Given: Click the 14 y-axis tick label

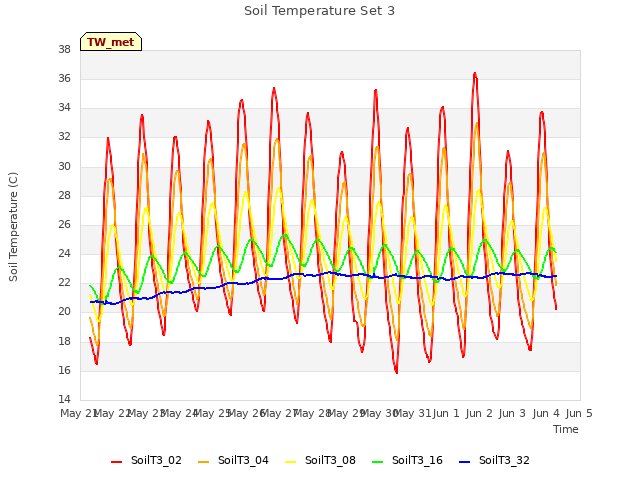Looking at the screenshot, I should click(x=64, y=399).
